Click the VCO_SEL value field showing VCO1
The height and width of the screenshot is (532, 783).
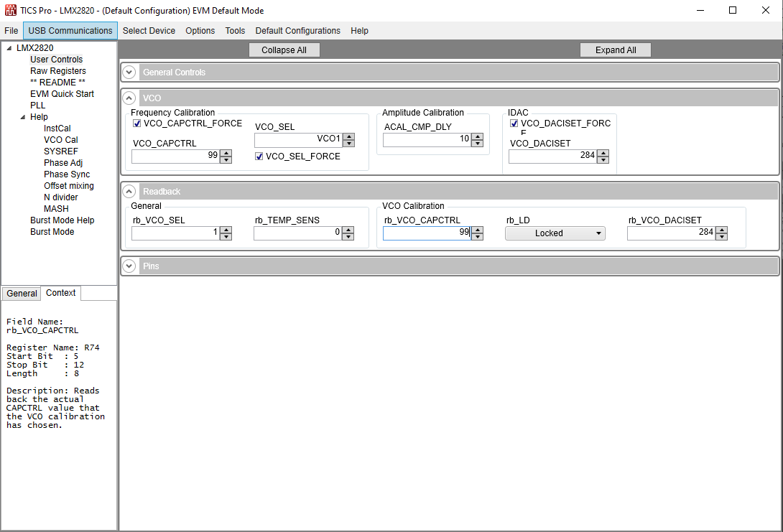299,140
